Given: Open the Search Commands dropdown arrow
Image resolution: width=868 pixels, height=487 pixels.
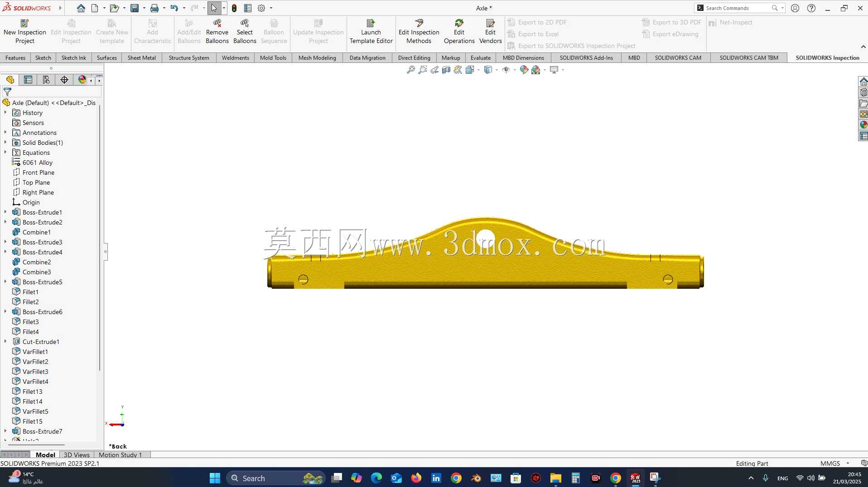Looking at the screenshot, I should [782, 8].
